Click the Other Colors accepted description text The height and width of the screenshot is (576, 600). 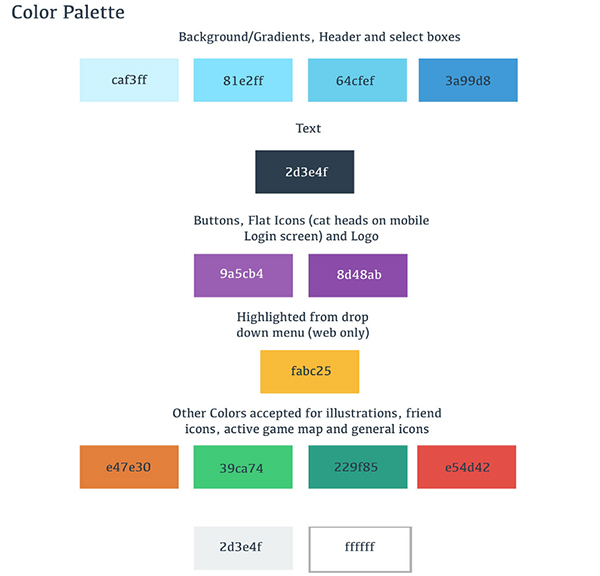point(307,421)
